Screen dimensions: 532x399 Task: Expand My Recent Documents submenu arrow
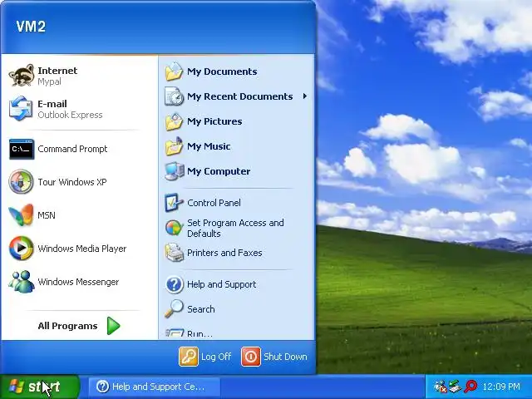coord(305,96)
